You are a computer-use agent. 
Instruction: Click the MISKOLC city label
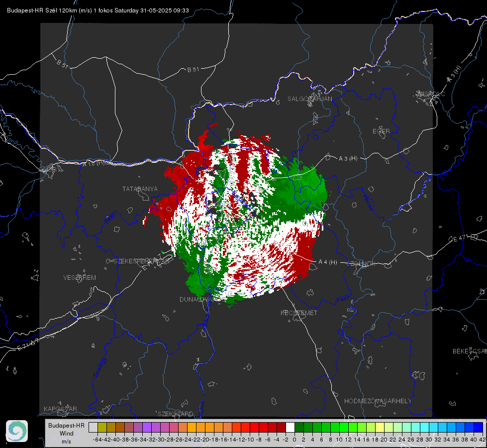pos(431,94)
